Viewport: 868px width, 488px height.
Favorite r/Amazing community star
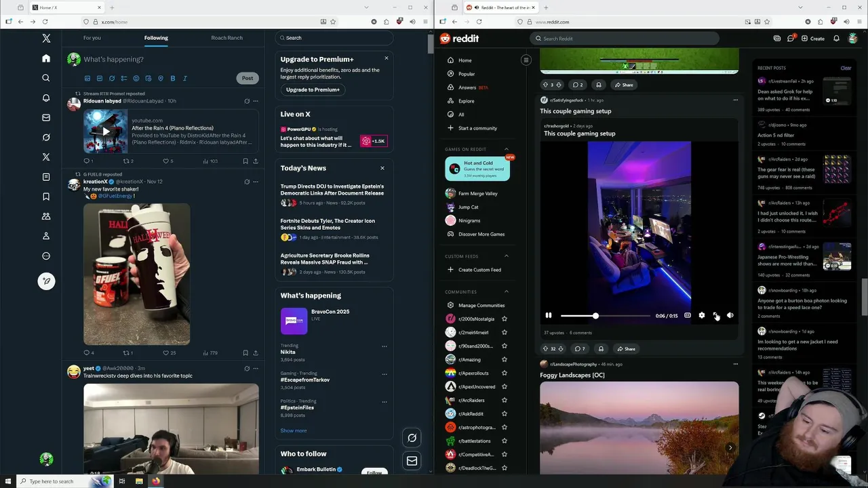click(x=504, y=359)
